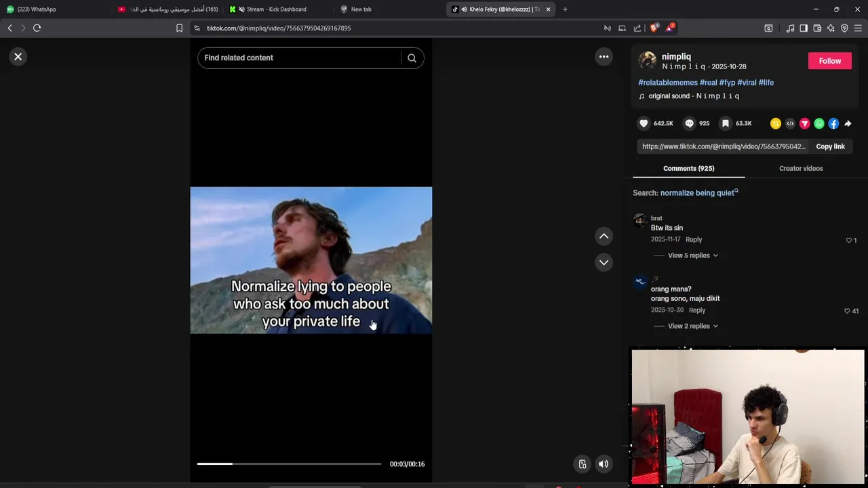868x488 pixels.
Task: Share this page from the address bar
Action: pos(637,28)
